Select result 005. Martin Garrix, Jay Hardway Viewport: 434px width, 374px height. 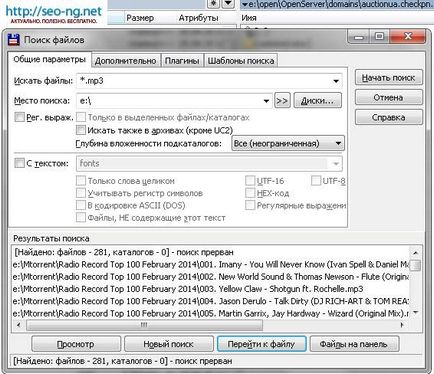coord(211,313)
